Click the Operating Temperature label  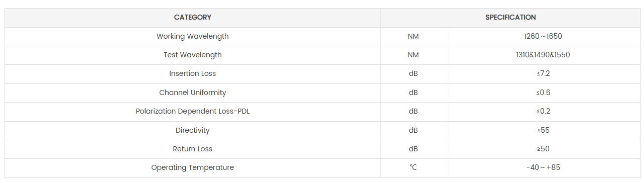pyautogui.click(x=193, y=167)
